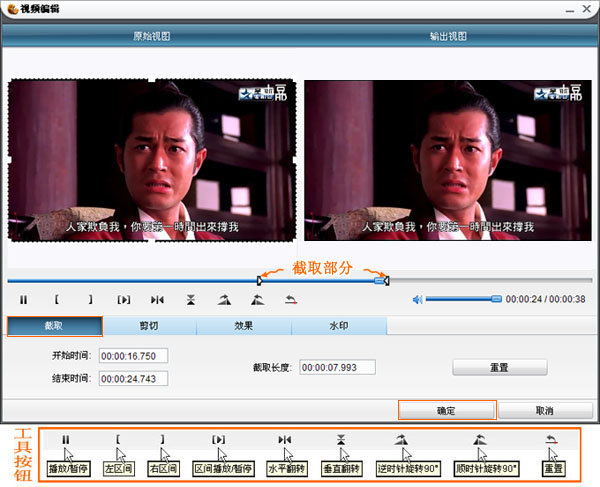This screenshot has width=600, height=487.
Task: Click the right-middle crop handle
Action: coord(295,160)
